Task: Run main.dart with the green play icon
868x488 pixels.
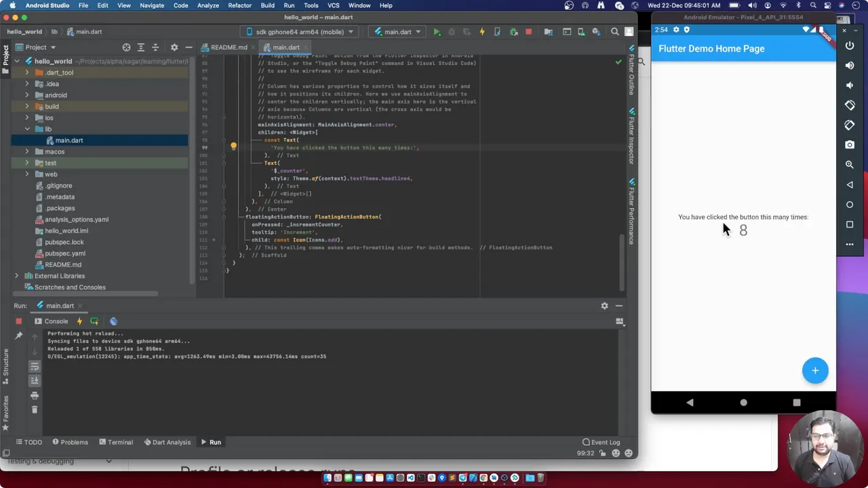Action: 437,32
